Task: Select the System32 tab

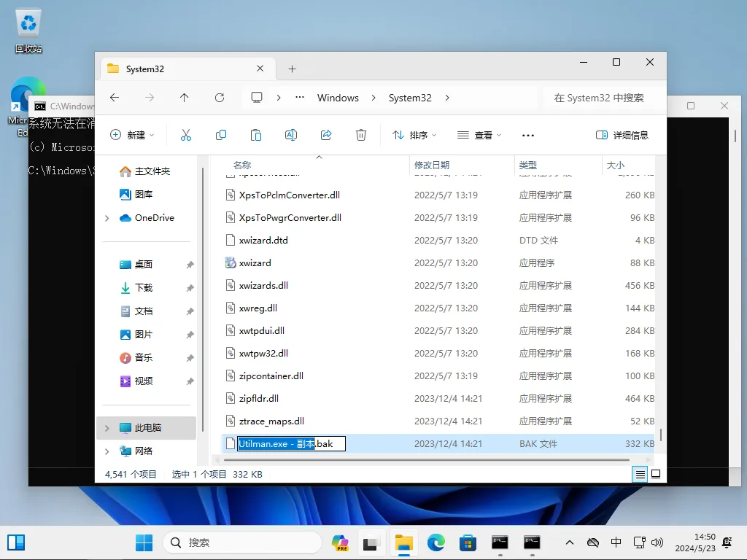Action: pyautogui.click(x=187, y=69)
